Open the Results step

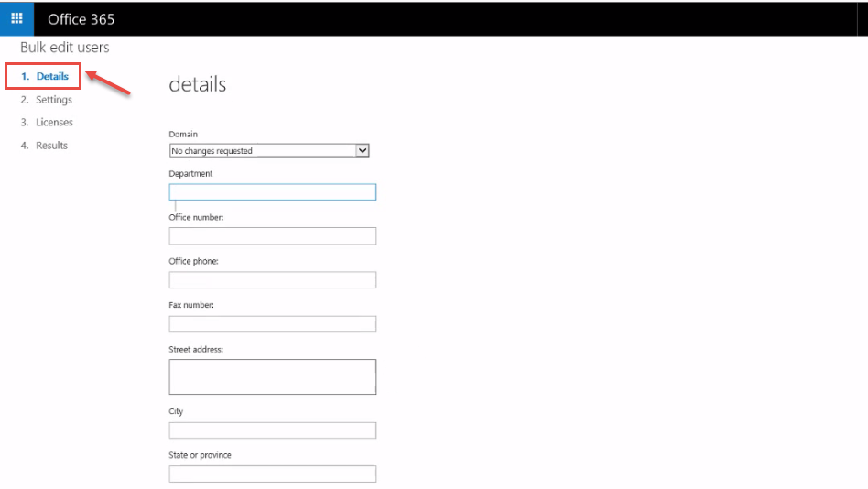click(44, 146)
